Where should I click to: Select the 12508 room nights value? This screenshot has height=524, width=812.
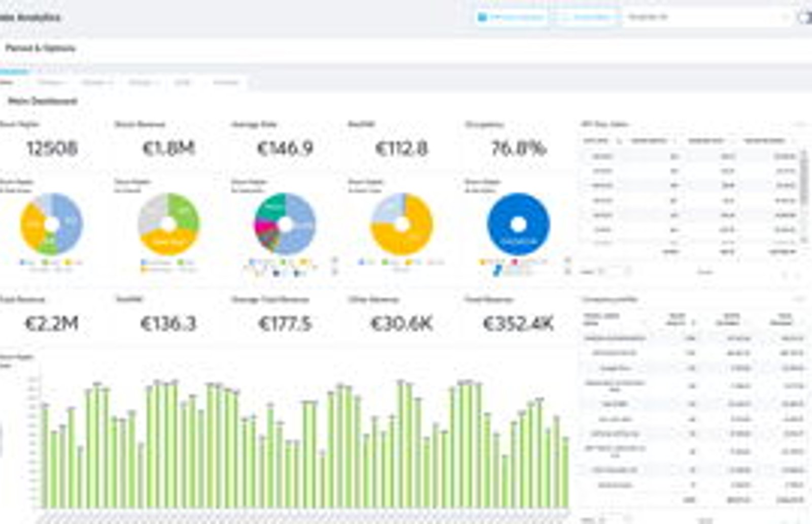click(x=52, y=148)
